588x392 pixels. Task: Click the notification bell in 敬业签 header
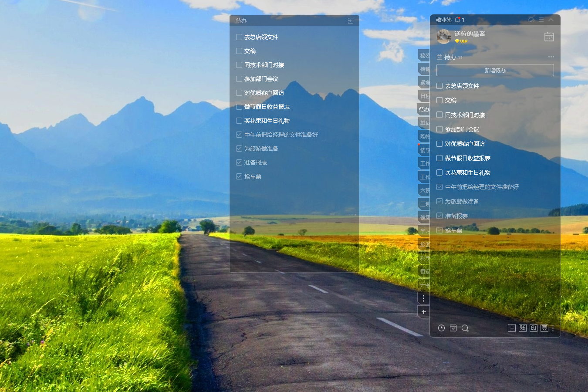(x=457, y=20)
